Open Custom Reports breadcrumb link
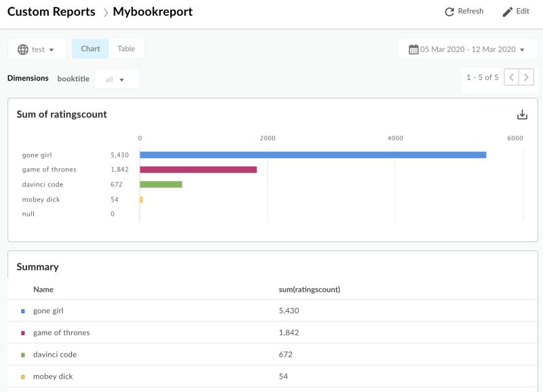This screenshot has height=392, width=543. pos(50,12)
